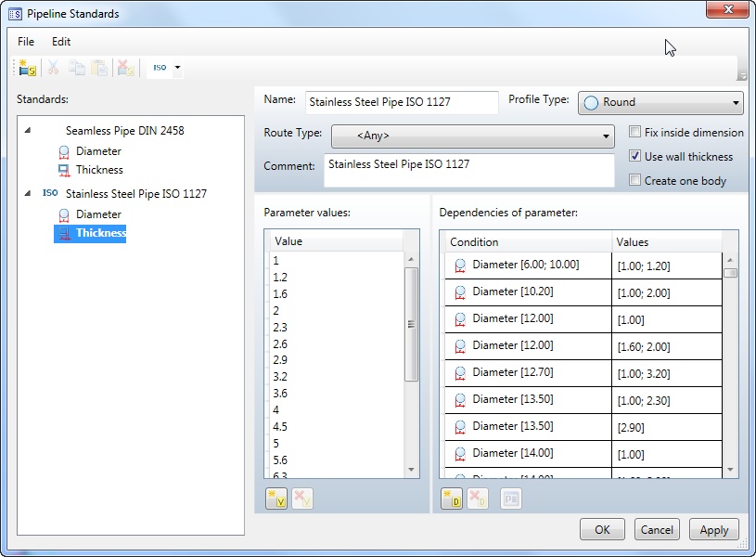Click the Delete Standard toolbar icon
Image resolution: width=756 pixels, height=557 pixels.
[125, 68]
